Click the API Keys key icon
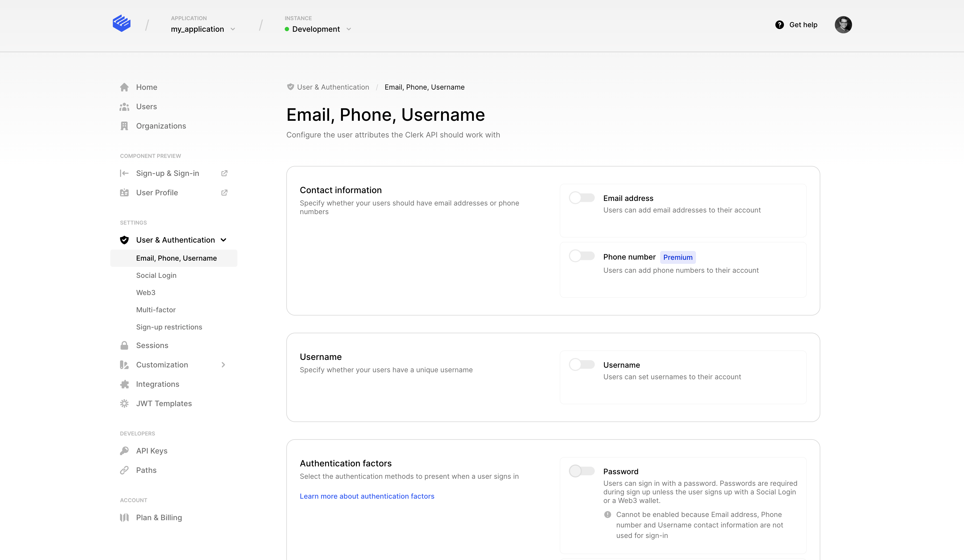964x560 pixels. click(x=124, y=451)
